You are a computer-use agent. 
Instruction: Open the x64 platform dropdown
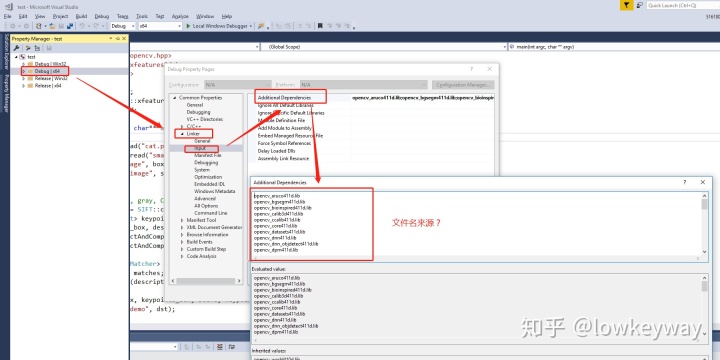(x=160, y=26)
